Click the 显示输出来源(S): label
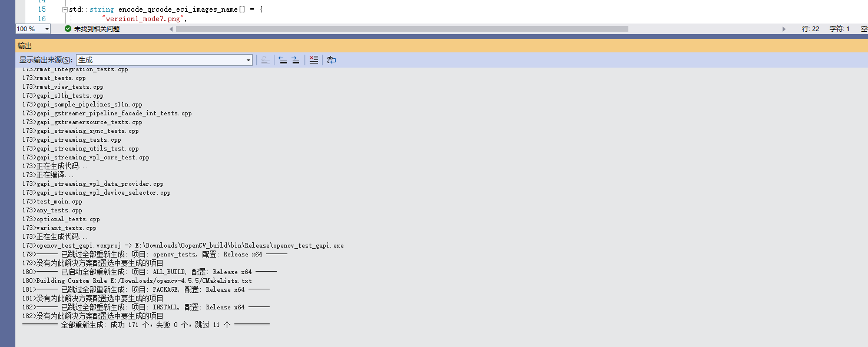The height and width of the screenshot is (347, 868). (x=46, y=60)
